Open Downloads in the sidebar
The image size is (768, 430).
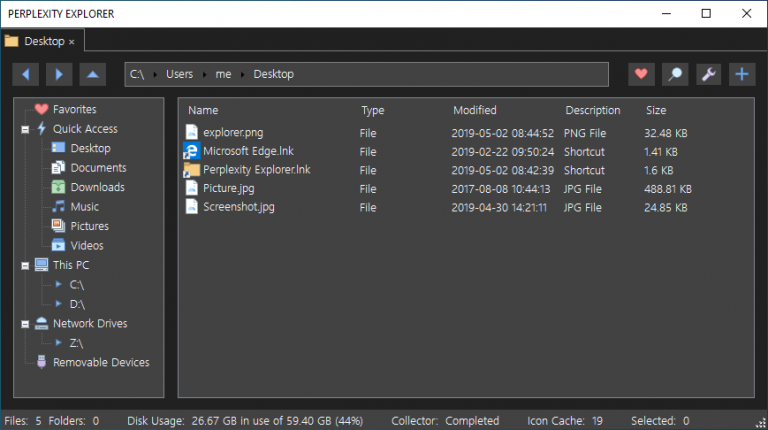(x=97, y=187)
